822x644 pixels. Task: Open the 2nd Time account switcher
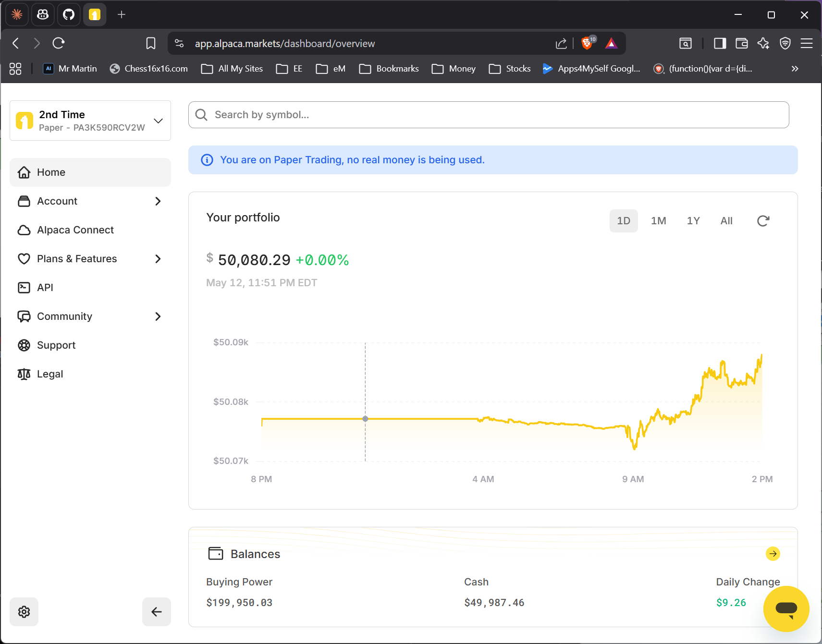pos(90,121)
